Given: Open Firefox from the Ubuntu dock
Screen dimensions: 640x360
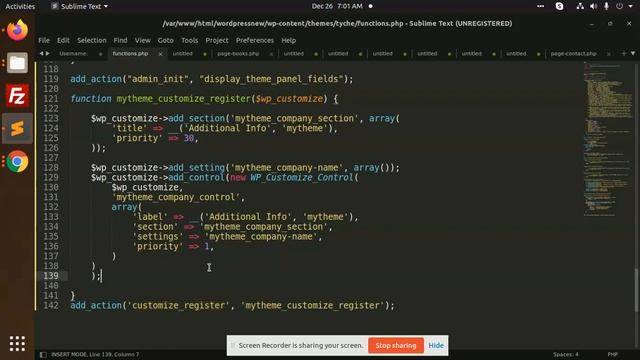Looking at the screenshot, I should coord(17,30).
